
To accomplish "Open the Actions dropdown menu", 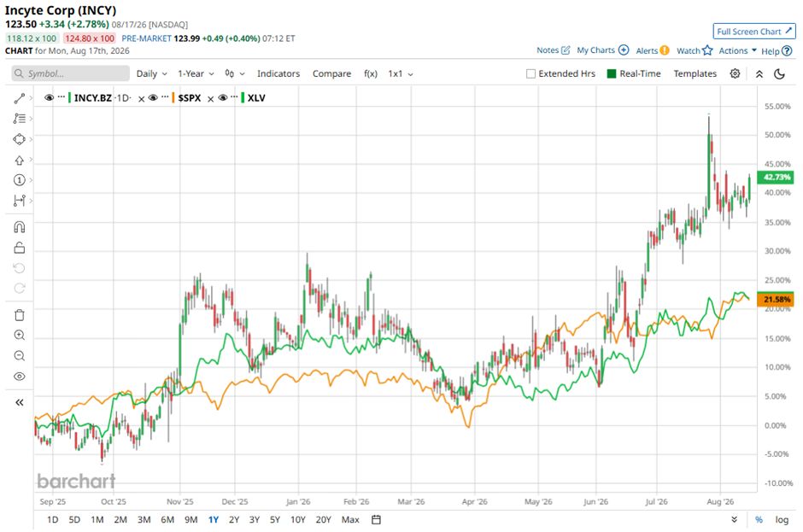I will click(x=737, y=50).
